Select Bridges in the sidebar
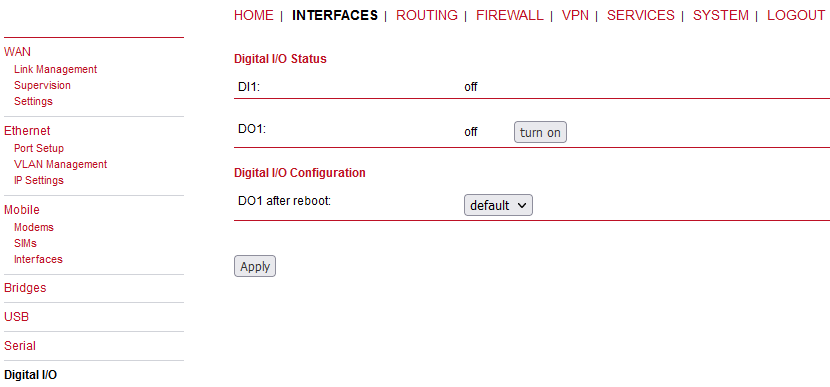830x387 pixels. [x=25, y=288]
